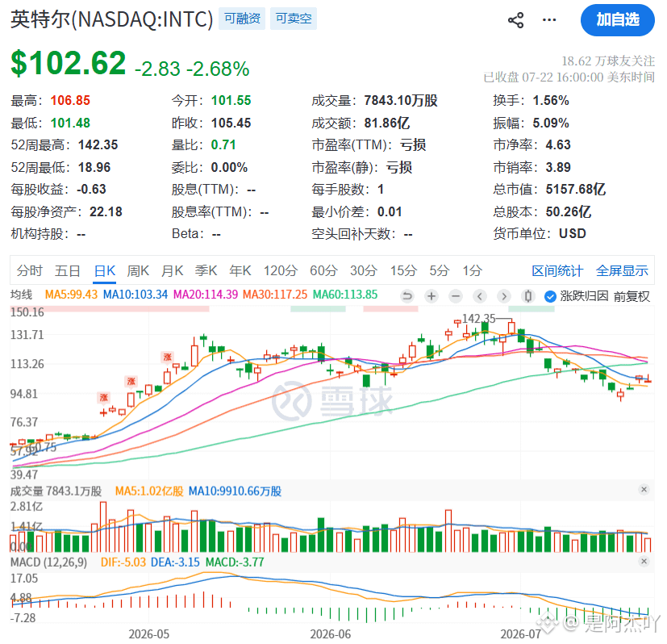Click the $102.62 current price

68,63
